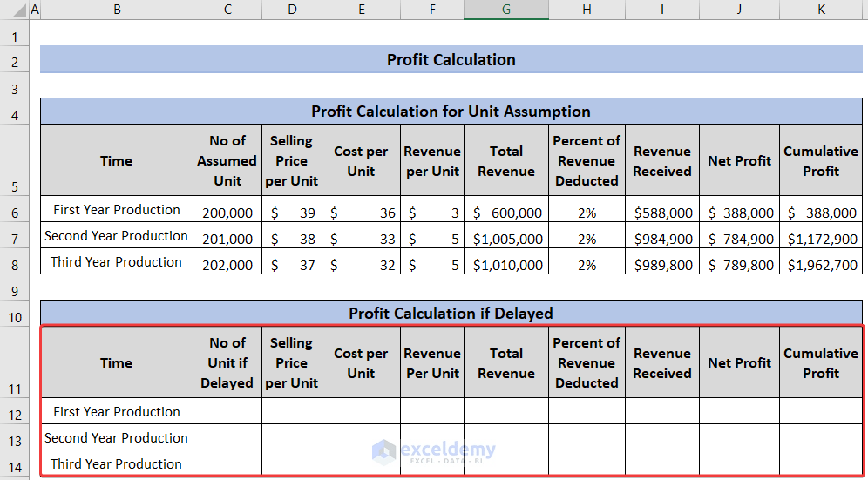Select empty cell G13 under delayed Total Revenue
The height and width of the screenshot is (480, 868).
(506, 436)
